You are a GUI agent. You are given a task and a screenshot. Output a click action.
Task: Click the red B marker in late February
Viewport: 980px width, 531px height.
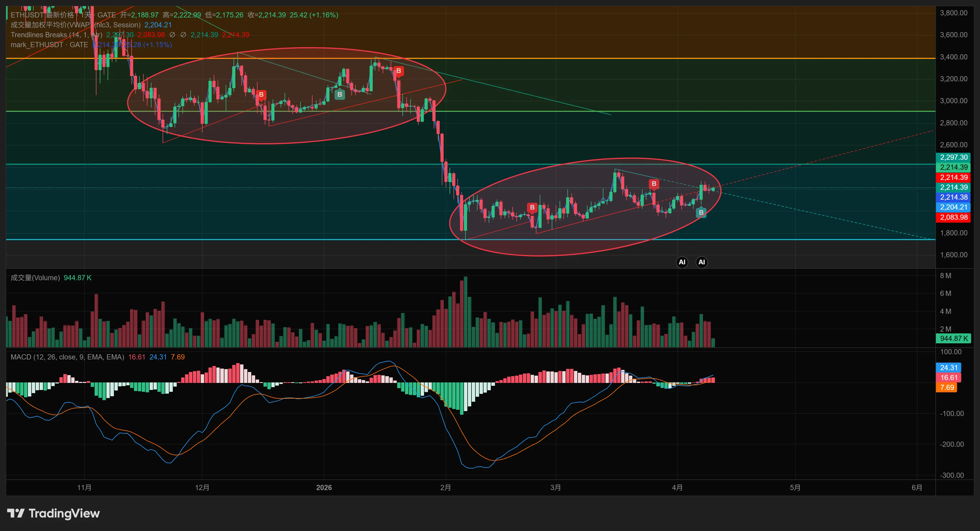tap(532, 207)
